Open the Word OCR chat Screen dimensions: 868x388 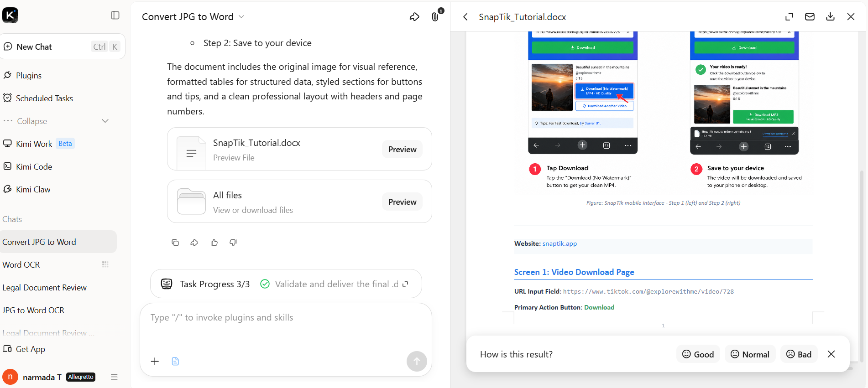[21, 264]
